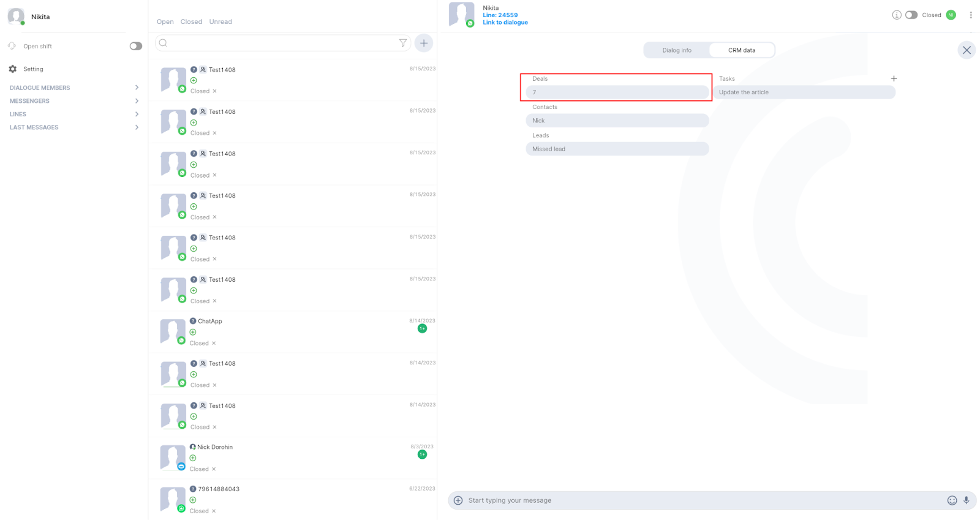
Task: Click the unread badge on the ChatApp chat
Action: 422,328
